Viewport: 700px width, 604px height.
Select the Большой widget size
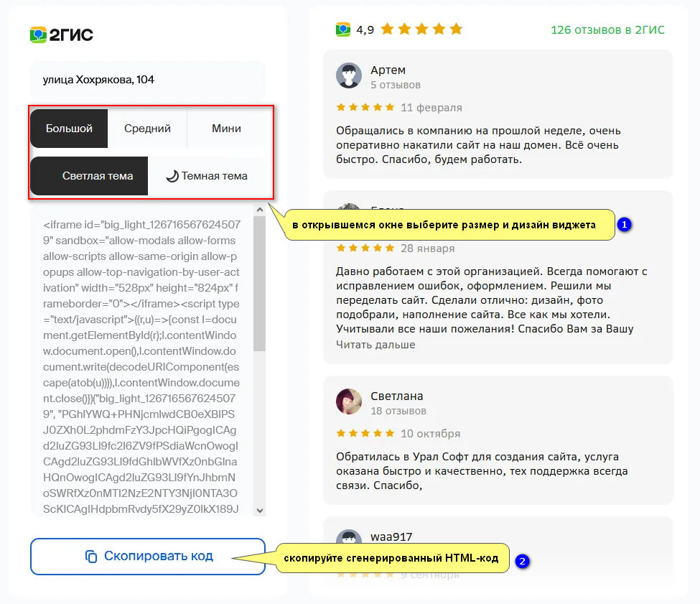point(69,129)
